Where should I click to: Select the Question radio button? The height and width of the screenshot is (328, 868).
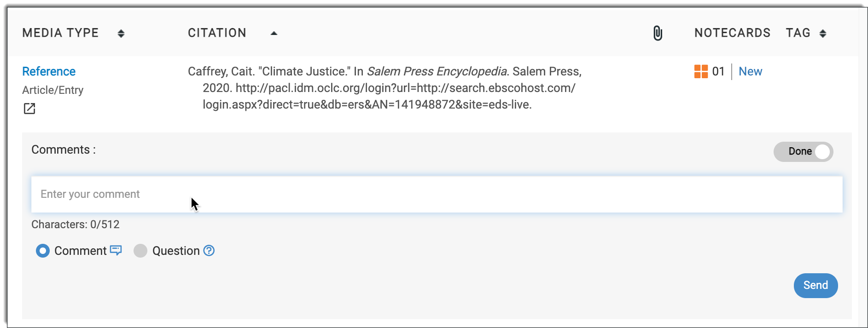pyautogui.click(x=140, y=251)
